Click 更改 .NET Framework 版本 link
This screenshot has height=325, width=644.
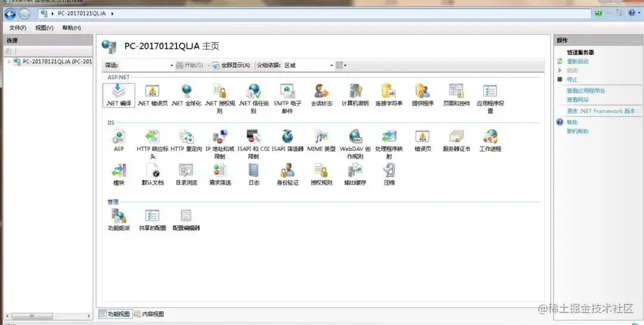click(601, 111)
